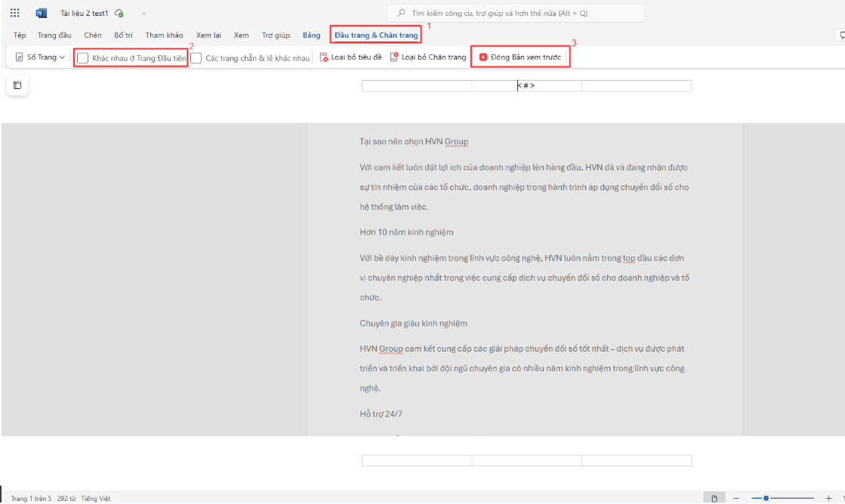The image size is (845, 504).
Task: Select the Đầu trang & Chân trang tab
Action: point(376,35)
